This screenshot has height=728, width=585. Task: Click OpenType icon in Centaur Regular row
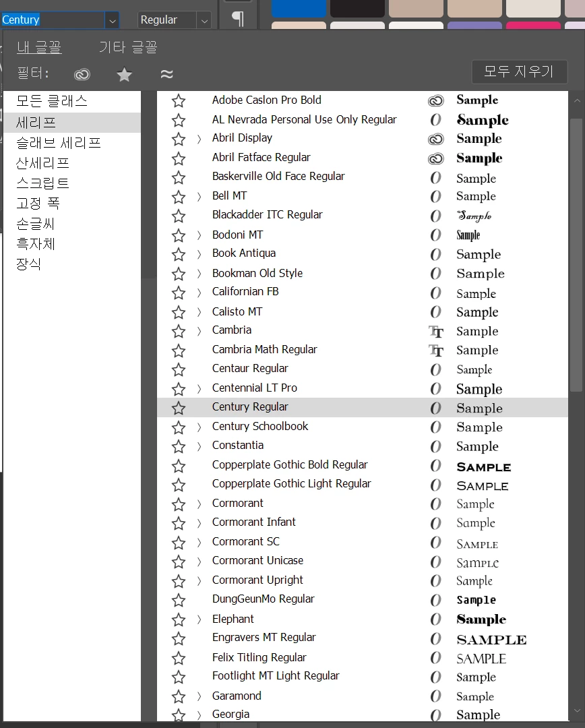(x=435, y=369)
